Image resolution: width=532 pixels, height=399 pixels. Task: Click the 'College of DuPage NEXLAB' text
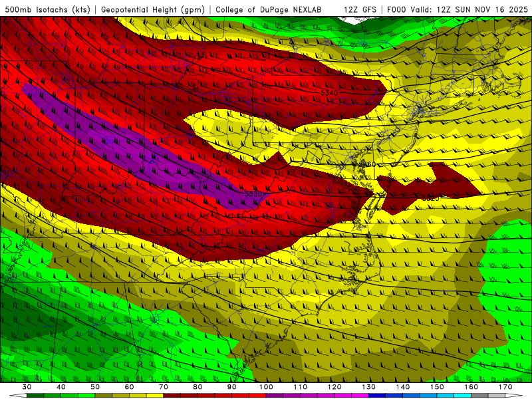pos(269,9)
